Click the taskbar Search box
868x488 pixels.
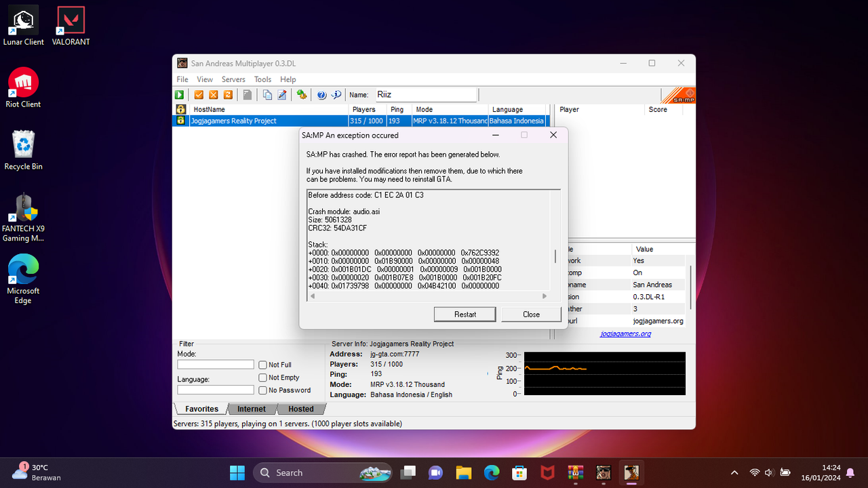coord(323,472)
